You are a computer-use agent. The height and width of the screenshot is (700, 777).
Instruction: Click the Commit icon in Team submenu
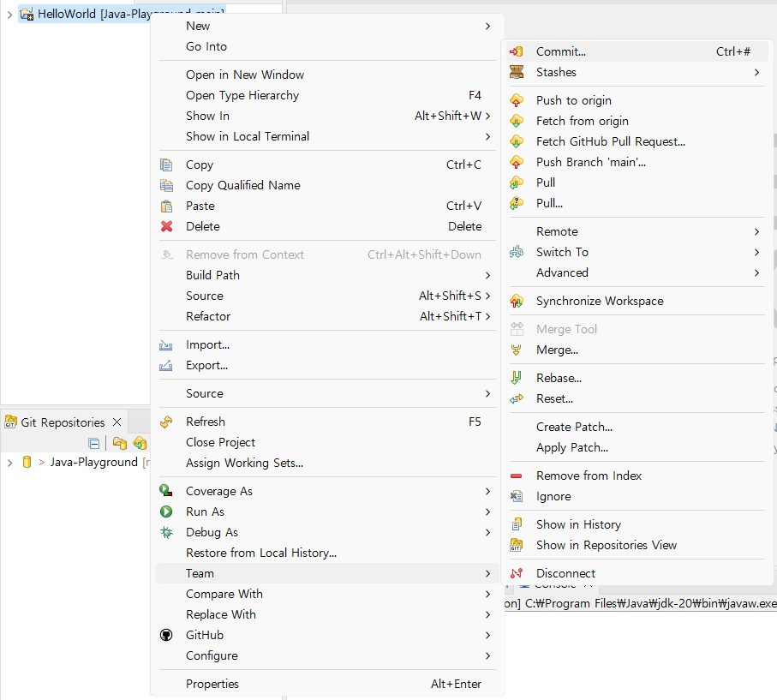pos(517,51)
